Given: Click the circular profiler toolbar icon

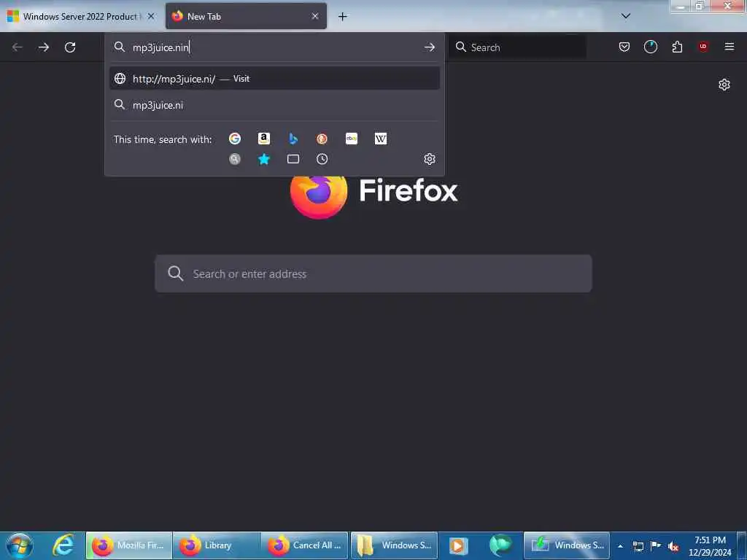Looking at the screenshot, I should point(650,47).
